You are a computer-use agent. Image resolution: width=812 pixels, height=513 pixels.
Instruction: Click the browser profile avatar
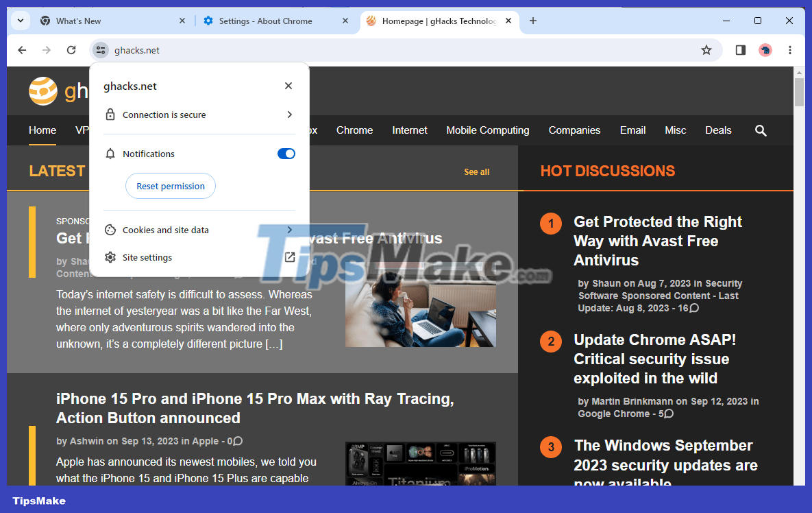tap(765, 49)
